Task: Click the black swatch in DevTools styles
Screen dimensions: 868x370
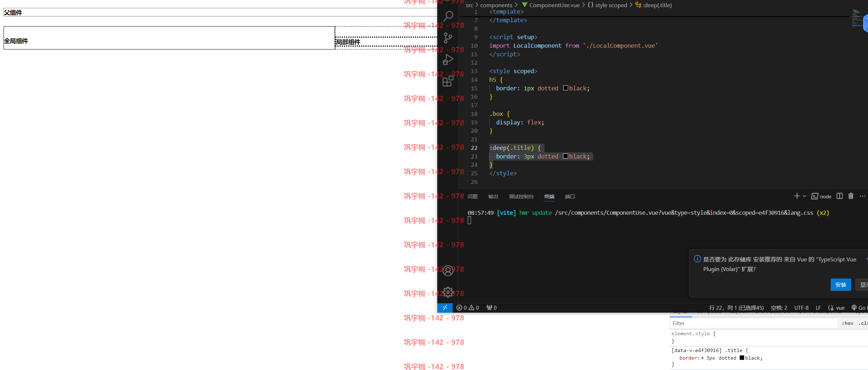Action: coord(742,358)
